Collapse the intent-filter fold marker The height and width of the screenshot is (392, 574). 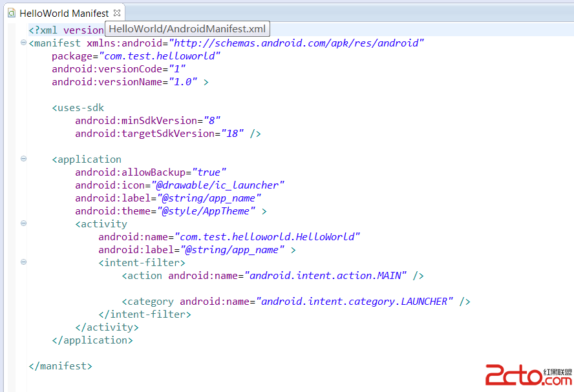(24, 262)
